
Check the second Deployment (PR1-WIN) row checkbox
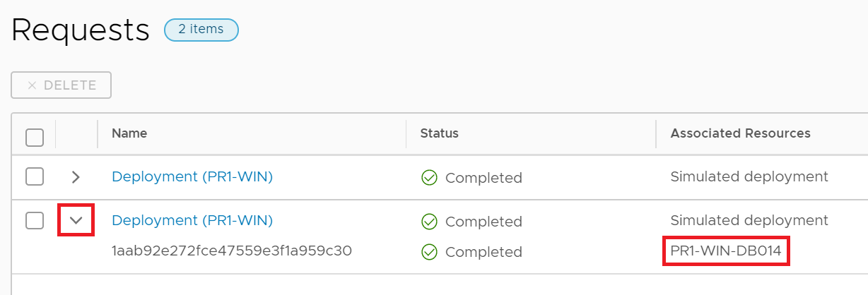click(x=35, y=221)
